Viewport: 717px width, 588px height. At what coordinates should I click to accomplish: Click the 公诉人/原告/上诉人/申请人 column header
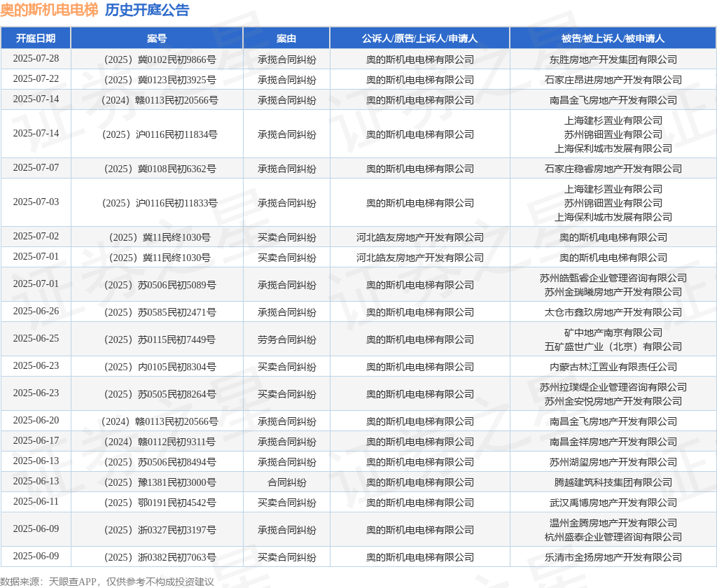point(420,38)
